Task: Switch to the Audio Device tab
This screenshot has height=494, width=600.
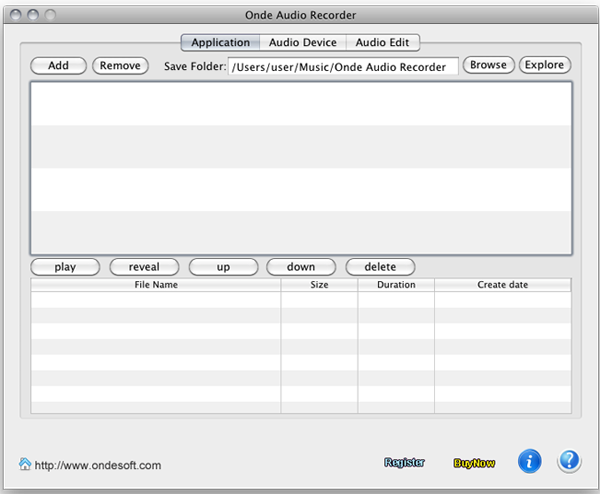Action: [302, 43]
